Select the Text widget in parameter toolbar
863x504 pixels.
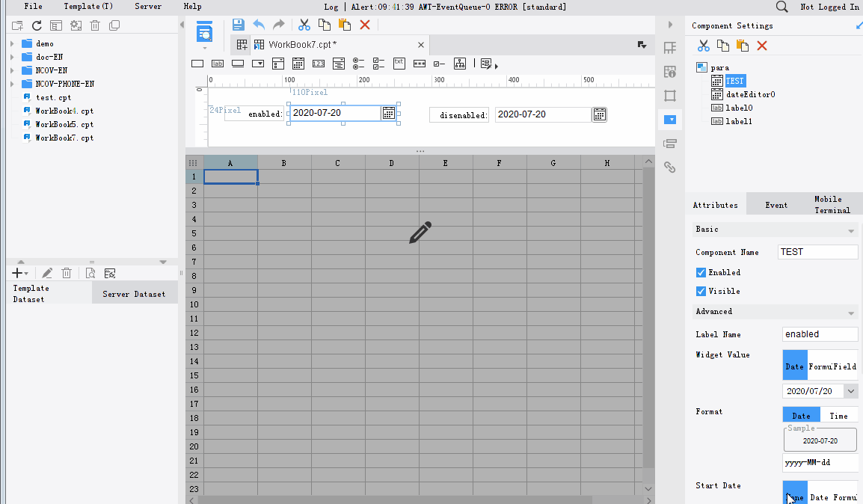pos(197,64)
